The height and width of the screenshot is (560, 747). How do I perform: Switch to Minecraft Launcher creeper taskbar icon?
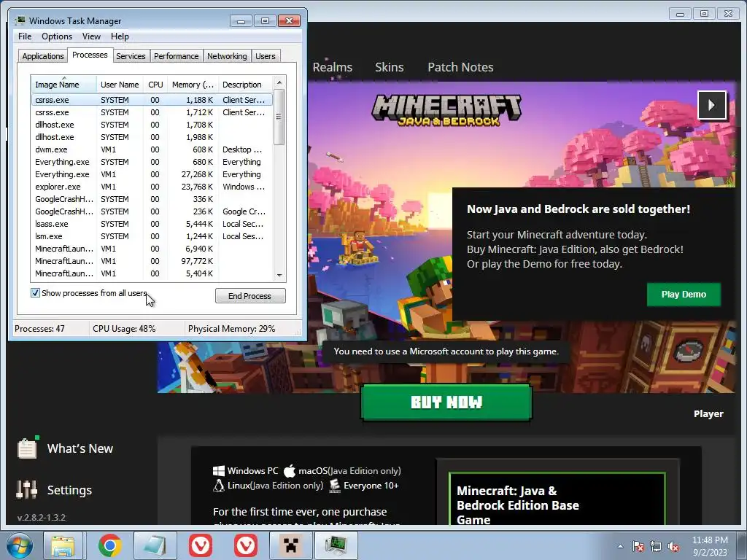(290, 545)
